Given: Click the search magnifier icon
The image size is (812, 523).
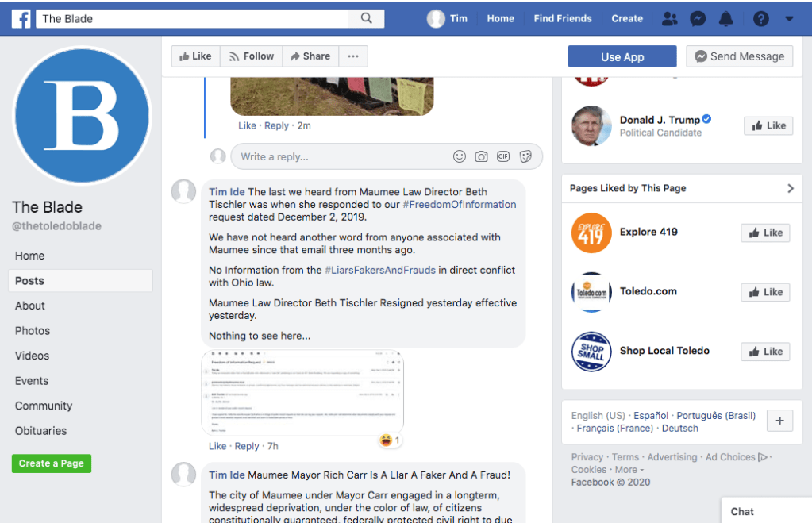Looking at the screenshot, I should tap(366, 18).
